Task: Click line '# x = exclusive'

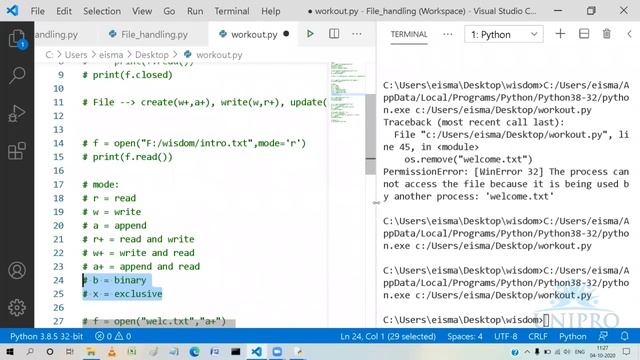Action: (122, 294)
